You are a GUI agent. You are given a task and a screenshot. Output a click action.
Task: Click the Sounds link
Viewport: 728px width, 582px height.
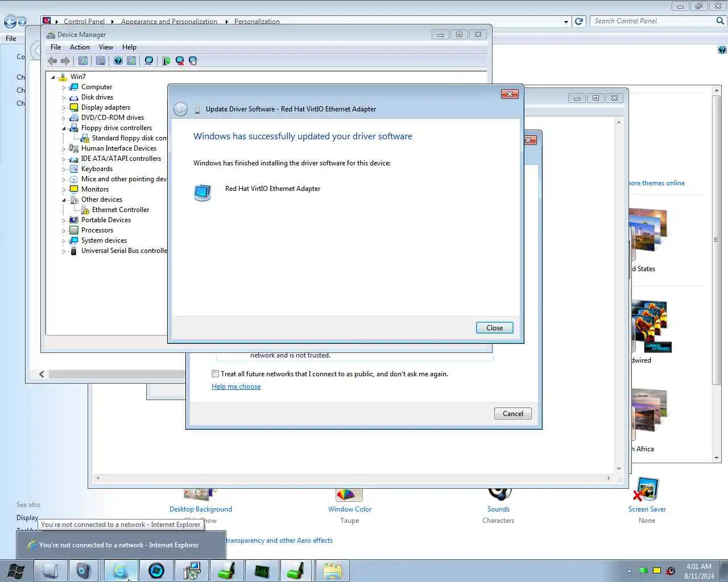(x=498, y=509)
